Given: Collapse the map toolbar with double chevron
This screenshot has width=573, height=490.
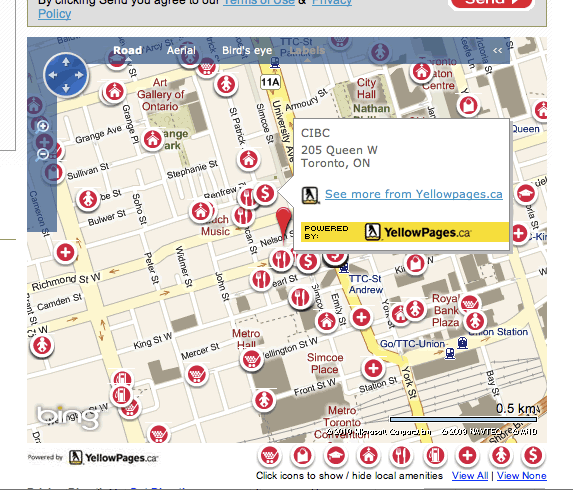Looking at the screenshot, I should [497, 50].
